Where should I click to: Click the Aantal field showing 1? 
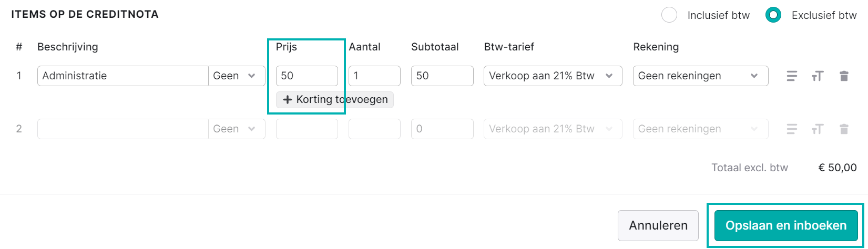374,76
